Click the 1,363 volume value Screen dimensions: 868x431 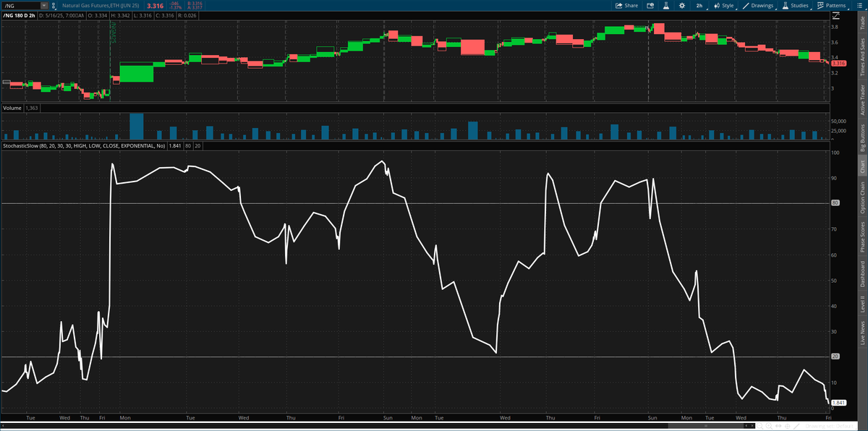31,108
